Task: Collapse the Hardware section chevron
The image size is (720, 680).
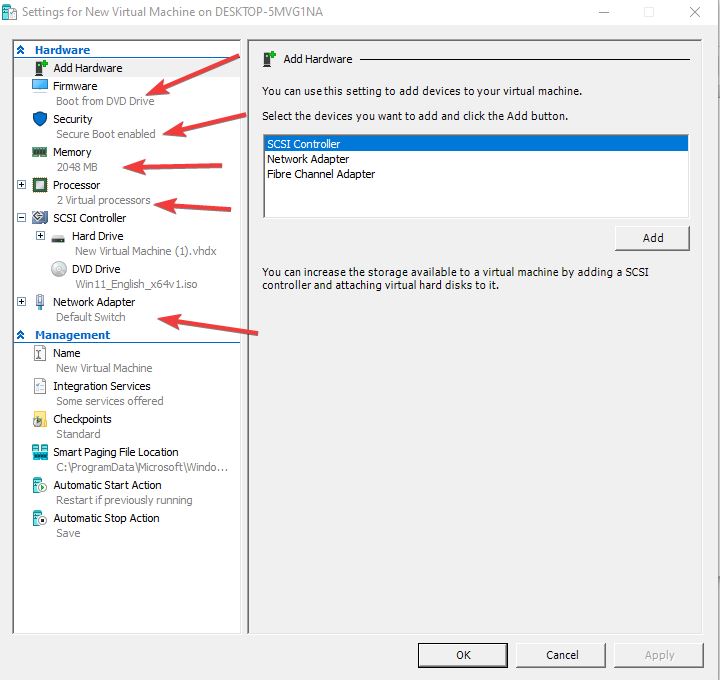Action: pyautogui.click(x=21, y=50)
